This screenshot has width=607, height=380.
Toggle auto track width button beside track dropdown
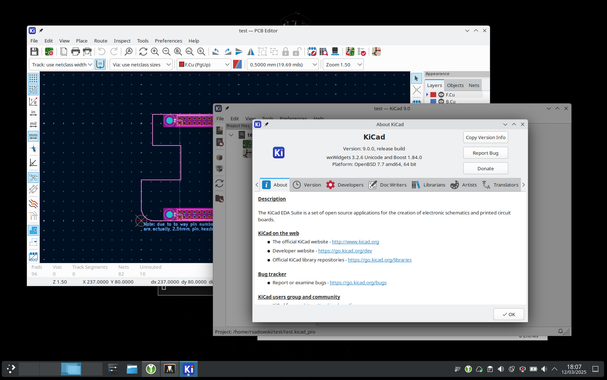100,64
